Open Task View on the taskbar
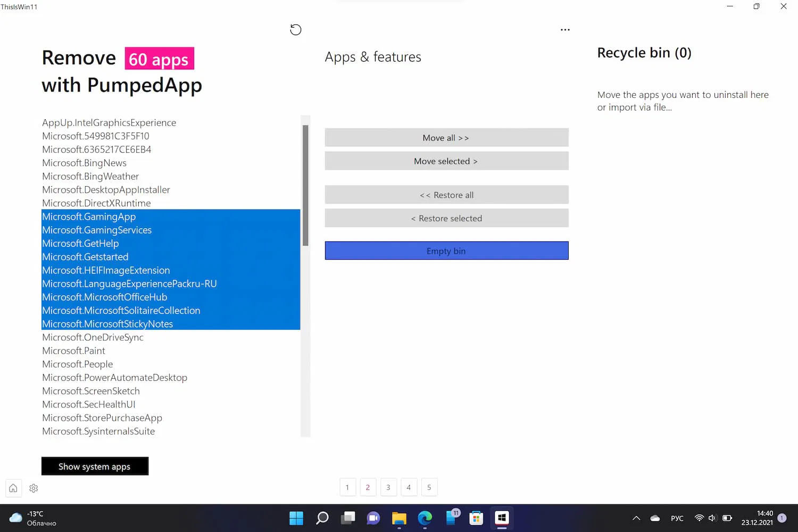Viewport: 798px width, 532px height. 348,518
